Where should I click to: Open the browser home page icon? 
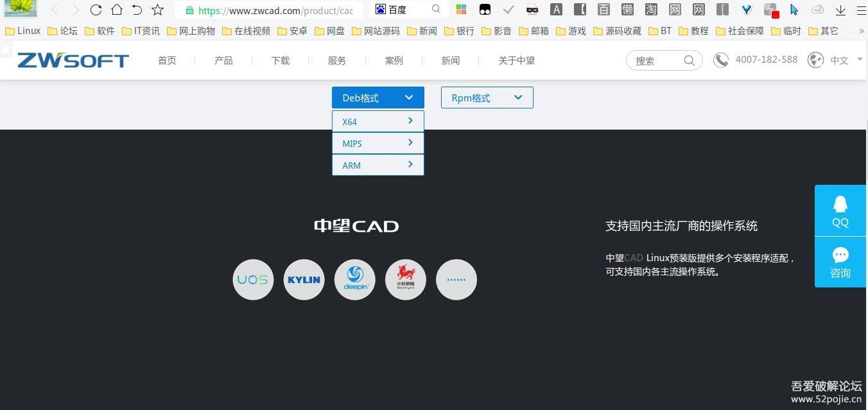pos(116,10)
